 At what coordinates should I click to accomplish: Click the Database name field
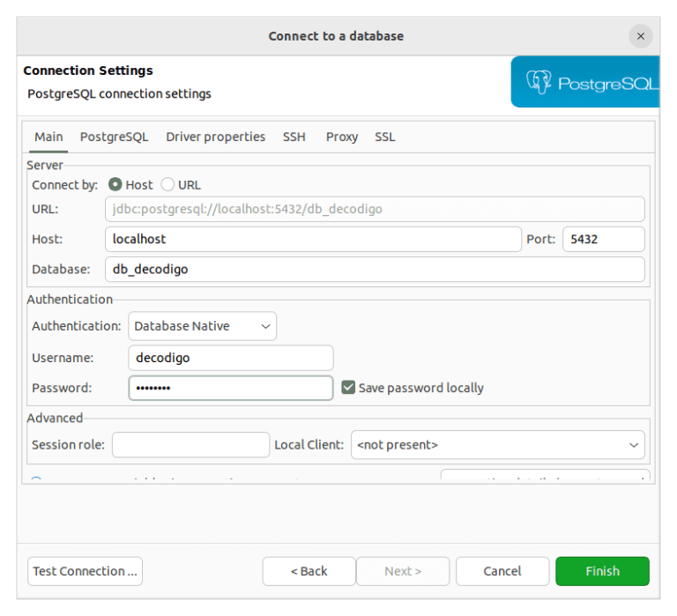[x=375, y=270]
